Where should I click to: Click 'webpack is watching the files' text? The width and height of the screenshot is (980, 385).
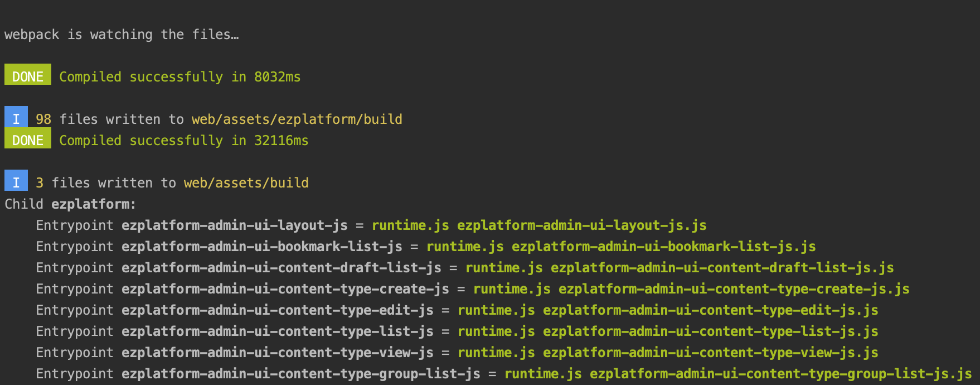coord(121,35)
